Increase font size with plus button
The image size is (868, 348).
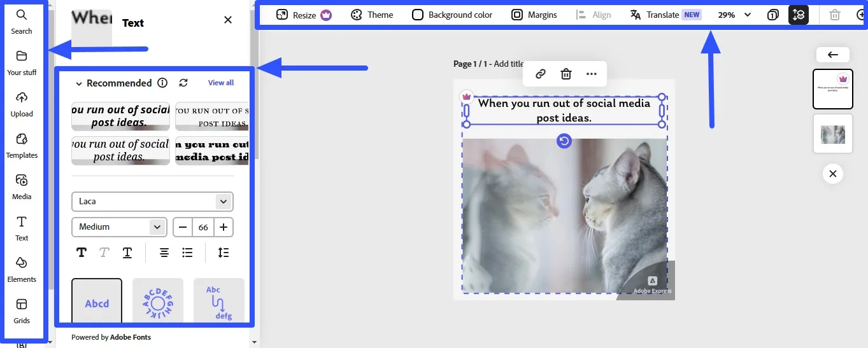pos(224,227)
